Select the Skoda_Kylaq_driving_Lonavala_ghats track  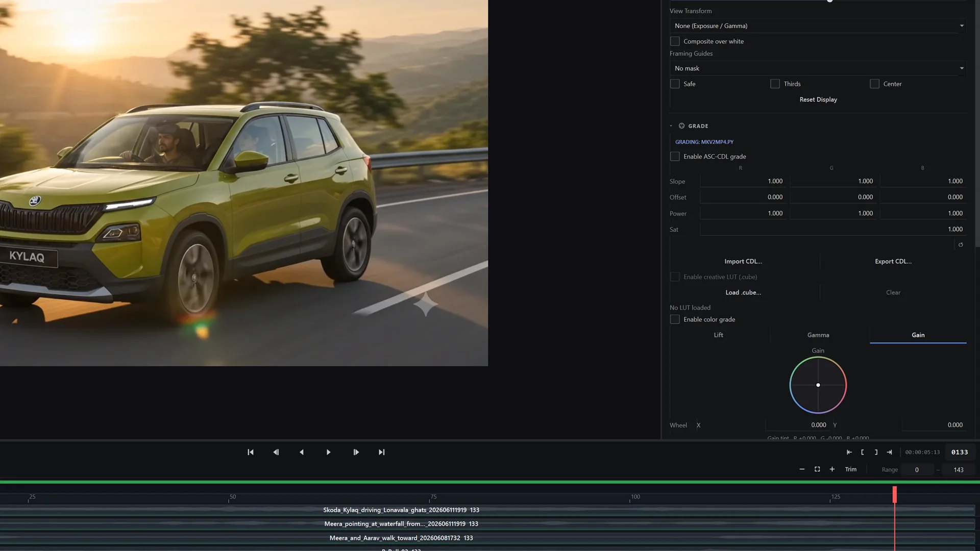[x=487, y=510]
